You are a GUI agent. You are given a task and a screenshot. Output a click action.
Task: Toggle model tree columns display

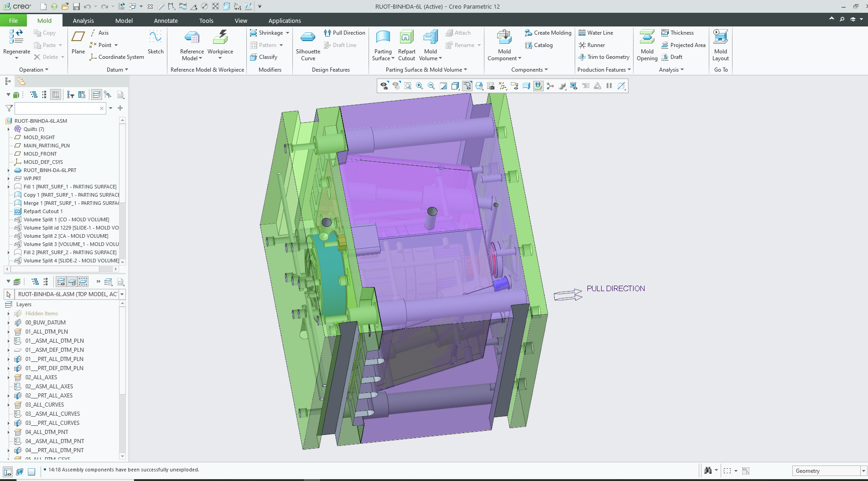coord(56,94)
